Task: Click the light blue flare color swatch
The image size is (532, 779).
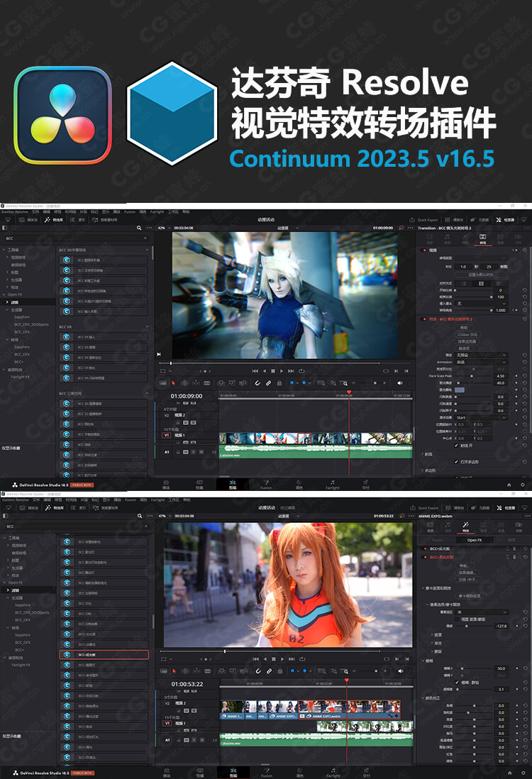Action: click(x=460, y=390)
